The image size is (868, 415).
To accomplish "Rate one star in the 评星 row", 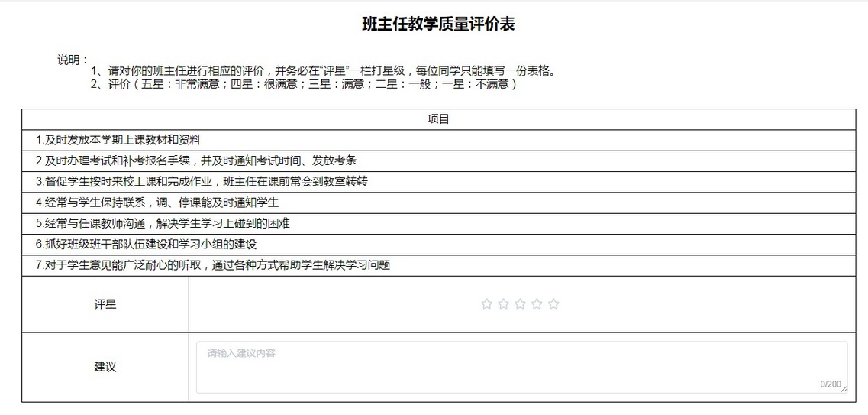I will point(487,304).
